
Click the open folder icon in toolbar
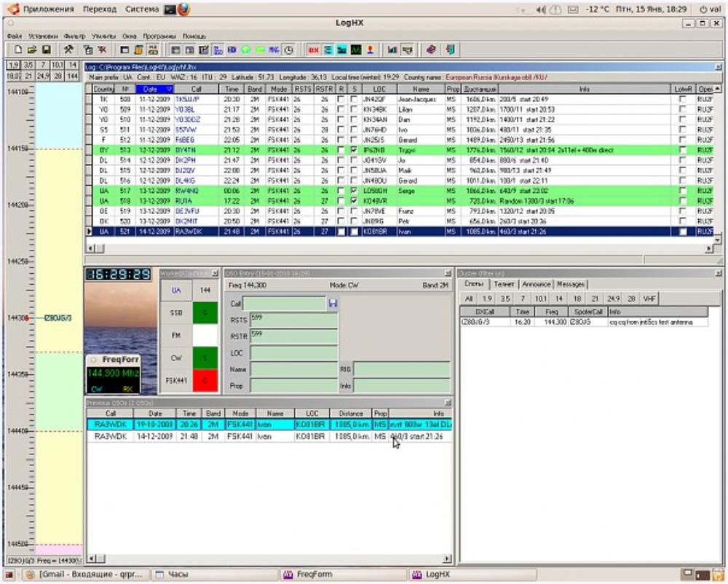tap(32, 50)
